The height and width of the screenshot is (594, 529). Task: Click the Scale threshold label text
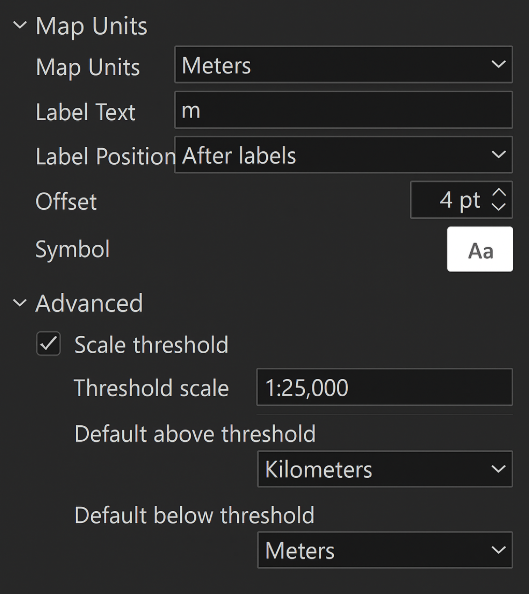[151, 345]
